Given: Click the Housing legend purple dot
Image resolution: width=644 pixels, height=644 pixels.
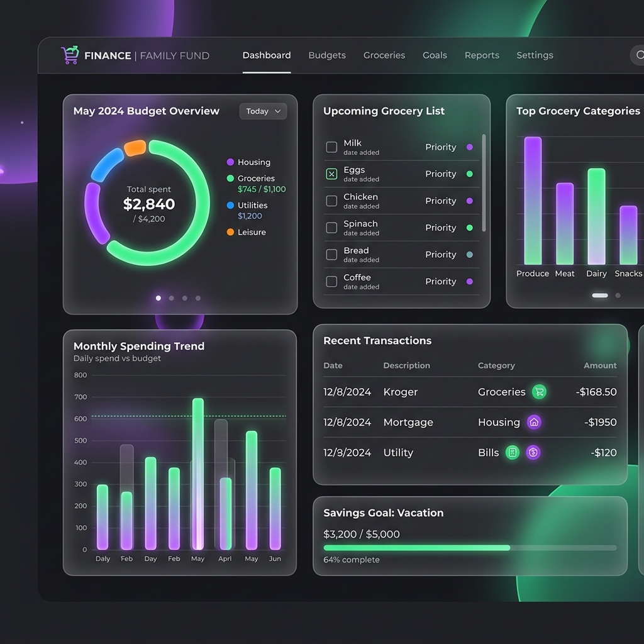Looking at the screenshot, I should [x=230, y=162].
